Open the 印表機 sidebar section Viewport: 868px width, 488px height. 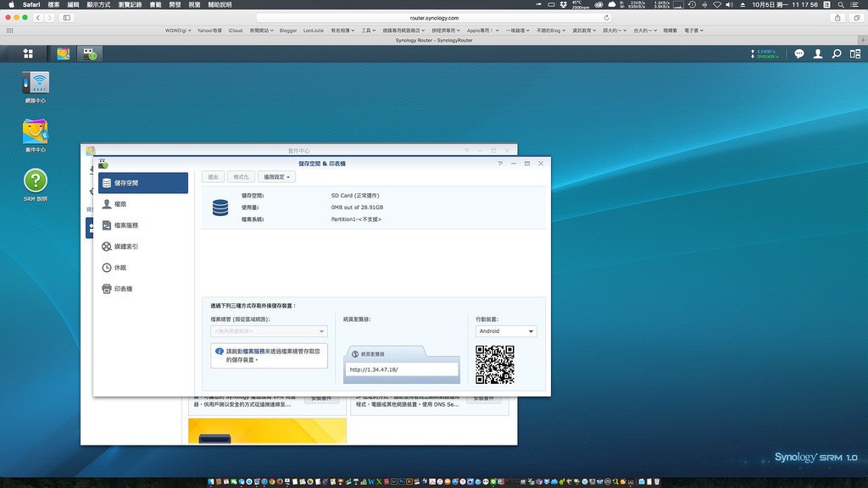(143, 289)
